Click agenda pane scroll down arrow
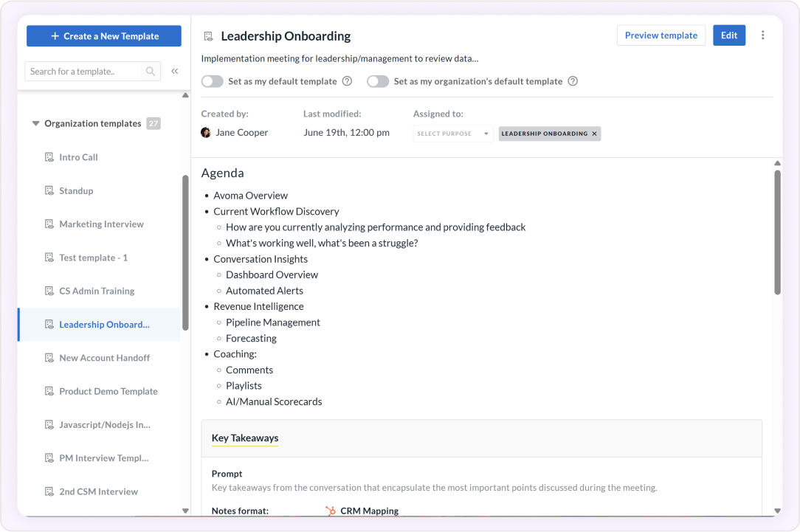 tap(777, 511)
